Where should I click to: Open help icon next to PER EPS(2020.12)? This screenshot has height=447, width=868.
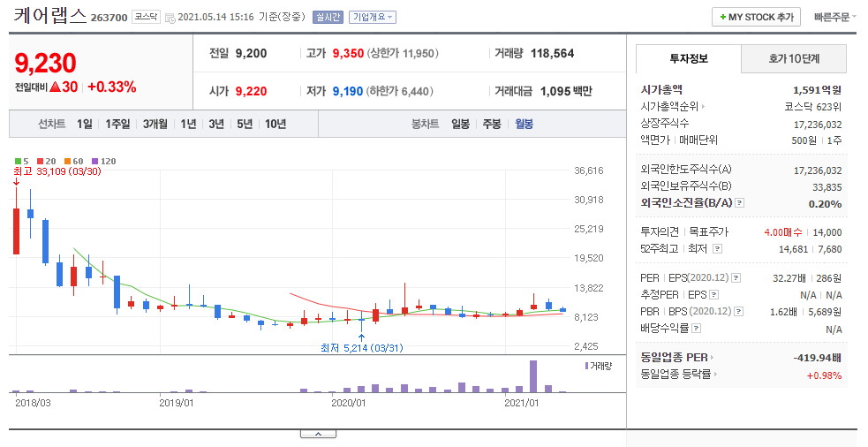pos(736,278)
